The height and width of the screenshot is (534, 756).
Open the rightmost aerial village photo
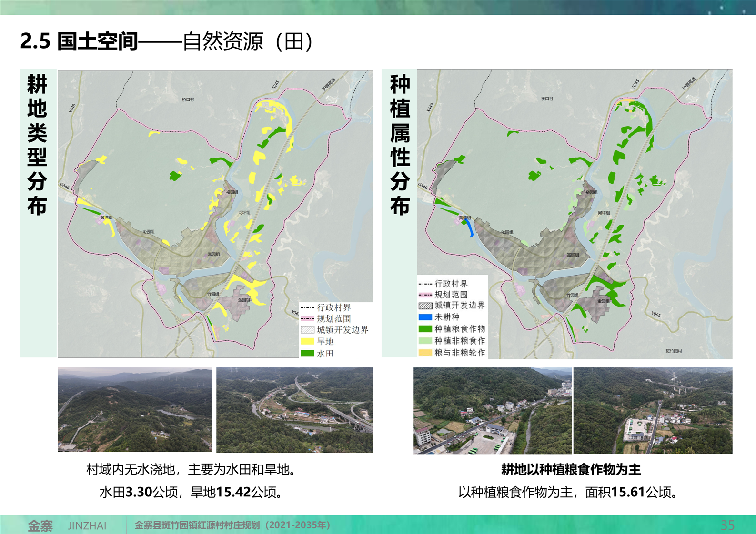[653, 410]
